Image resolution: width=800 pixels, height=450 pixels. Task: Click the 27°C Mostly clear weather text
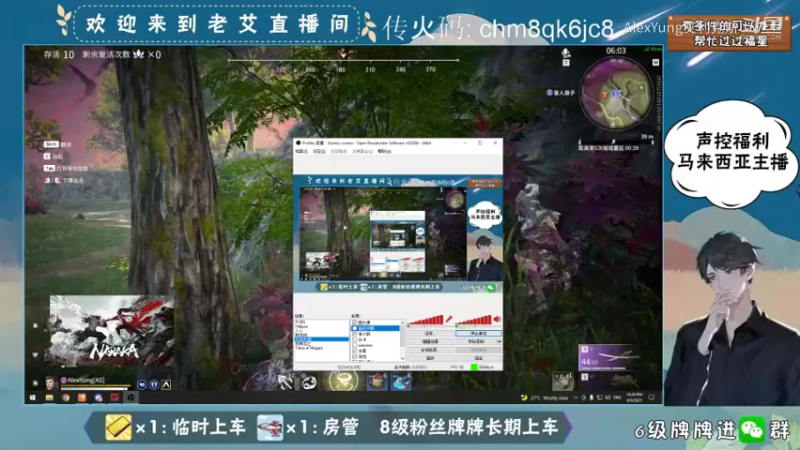coord(549,397)
